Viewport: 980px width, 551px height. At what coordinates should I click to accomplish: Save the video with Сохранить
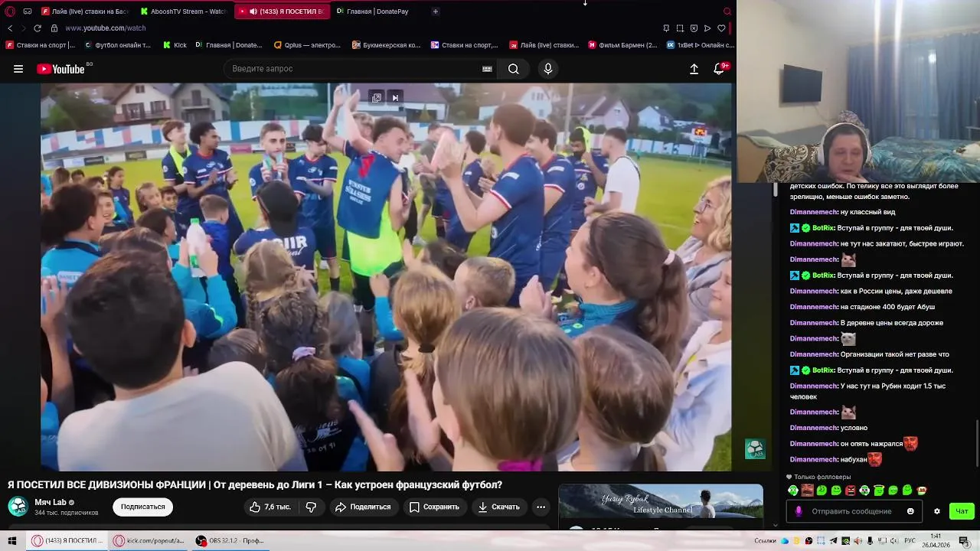[x=434, y=507]
